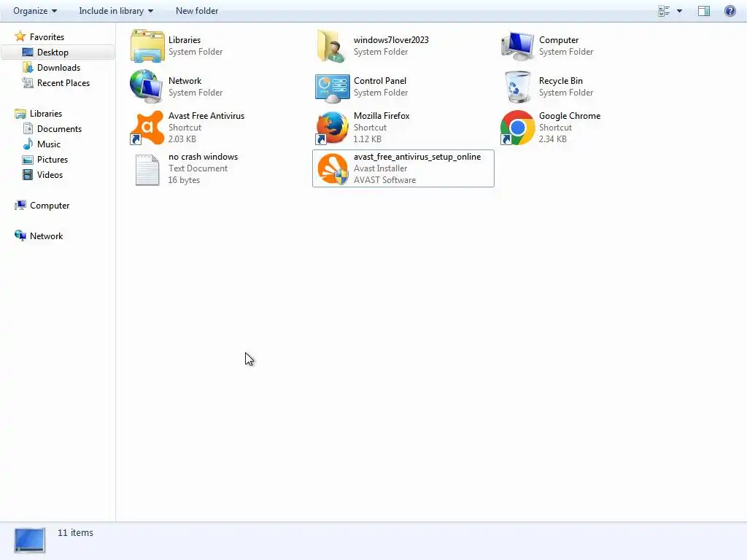Click the Videos filmstrip icon in sidebar
Viewport: 747px width, 560px height.
pos(28,175)
